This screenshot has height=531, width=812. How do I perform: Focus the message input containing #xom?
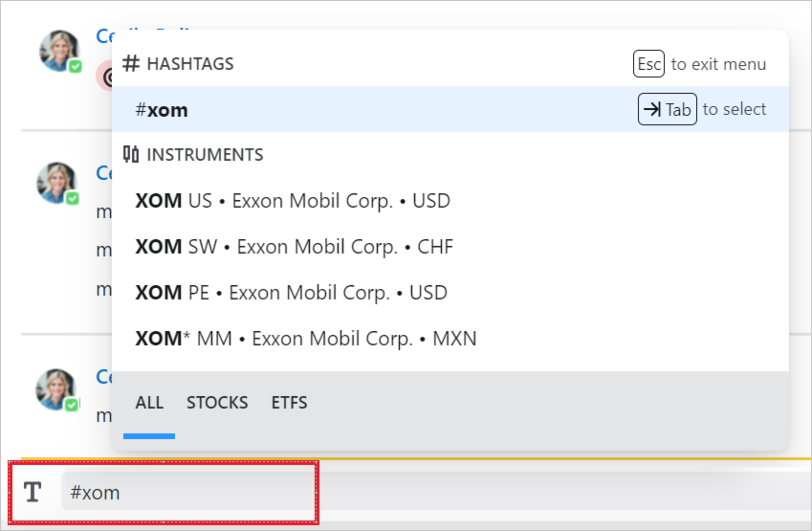click(435, 491)
